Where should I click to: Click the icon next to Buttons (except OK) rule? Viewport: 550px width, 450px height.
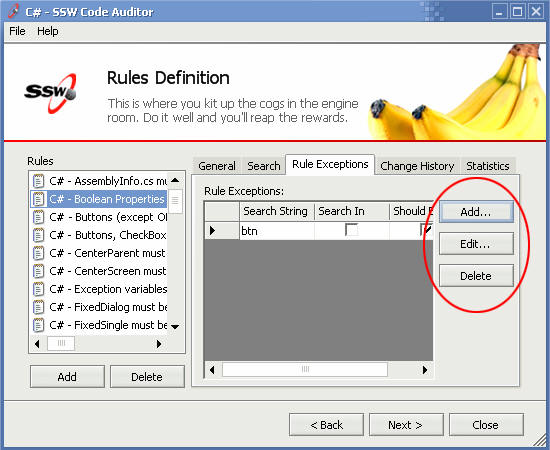(x=38, y=217)
